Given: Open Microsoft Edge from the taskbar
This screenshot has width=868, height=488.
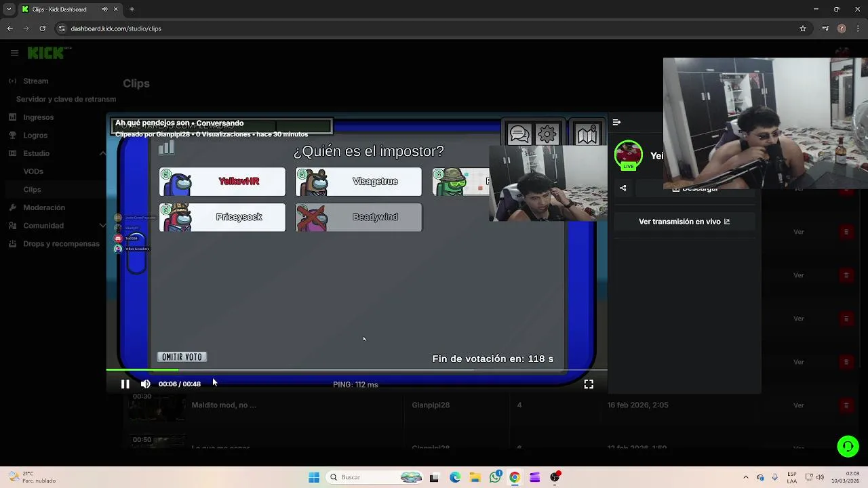Looking at the screenshot, I should [x=455, y=477].
